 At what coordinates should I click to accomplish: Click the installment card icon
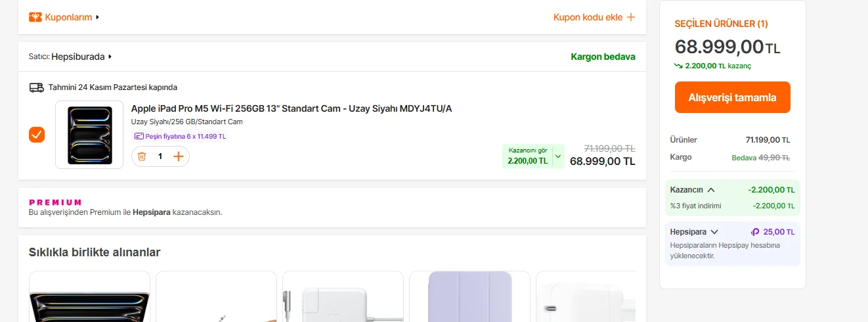coord(139,137)
